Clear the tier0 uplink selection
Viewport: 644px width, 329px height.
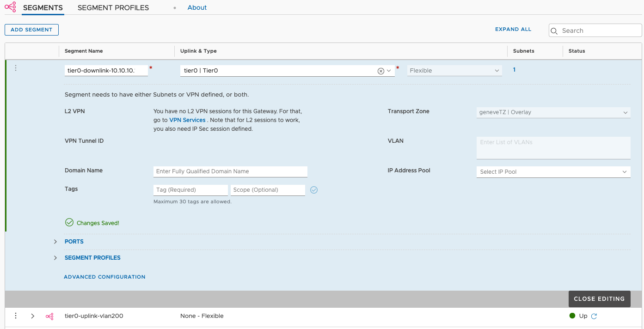pos(380,71)
